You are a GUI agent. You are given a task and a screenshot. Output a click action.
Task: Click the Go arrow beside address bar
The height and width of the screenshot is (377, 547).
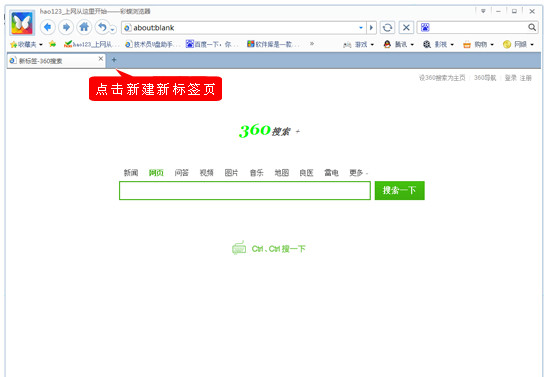tap(371, 28)
